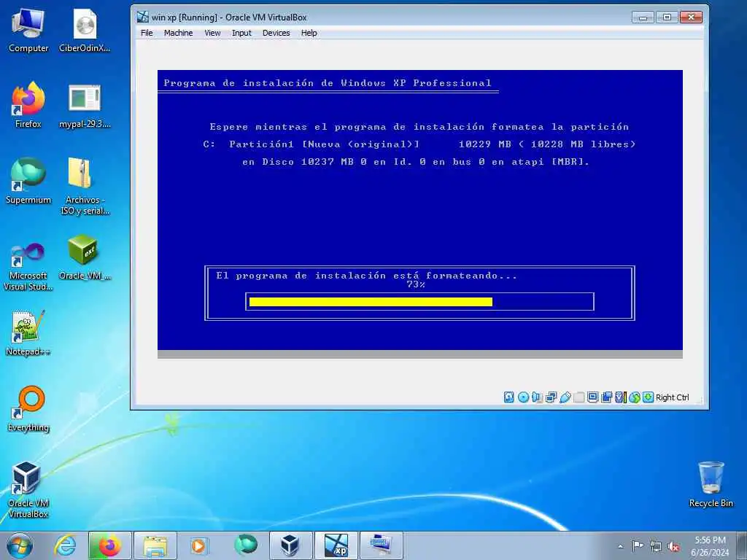Click optical drive indicator in VM status bar
This screenshot has width=747, height=560.
(523, 397)
